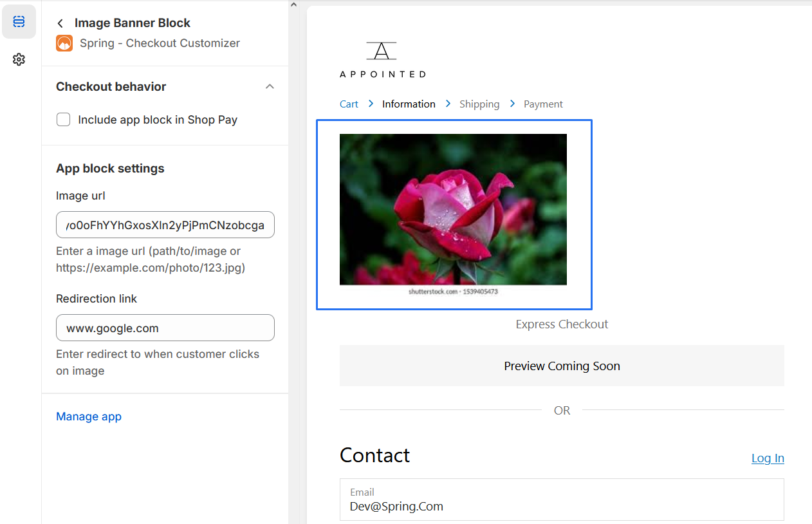Click the scroll-up arrow above the preview
Image resolution: width=812 pixels, height=524 pixels.
point(293,5)
